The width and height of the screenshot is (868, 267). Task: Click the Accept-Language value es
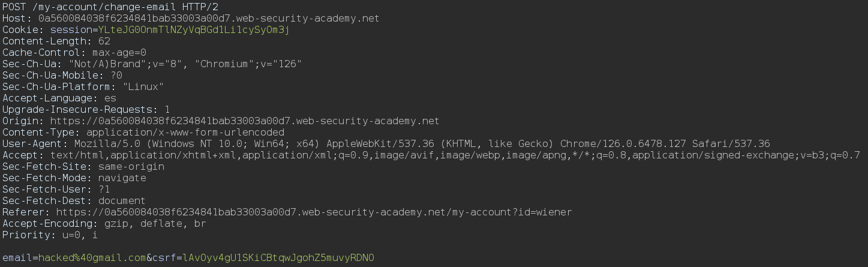point(109,98)
